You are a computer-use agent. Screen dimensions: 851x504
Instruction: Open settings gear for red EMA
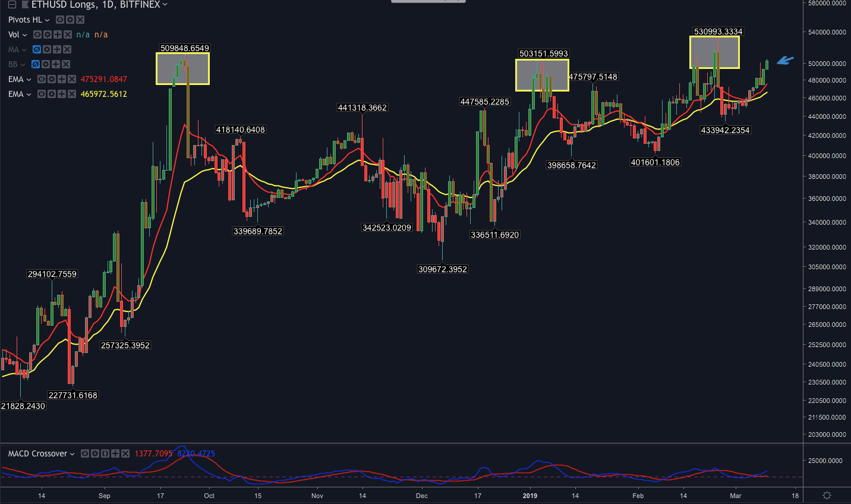tap(52, 79)
